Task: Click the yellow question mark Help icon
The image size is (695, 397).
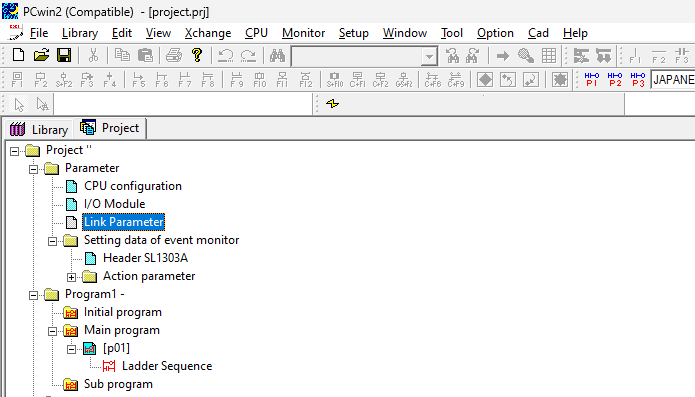Action: pos(197,55)
